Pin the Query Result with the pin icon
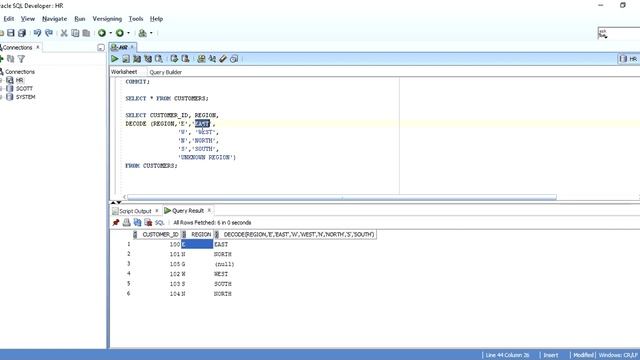Image resolution: width=640 pixels, height=360 pixels. pyautogui.click(x=116, y=222)
